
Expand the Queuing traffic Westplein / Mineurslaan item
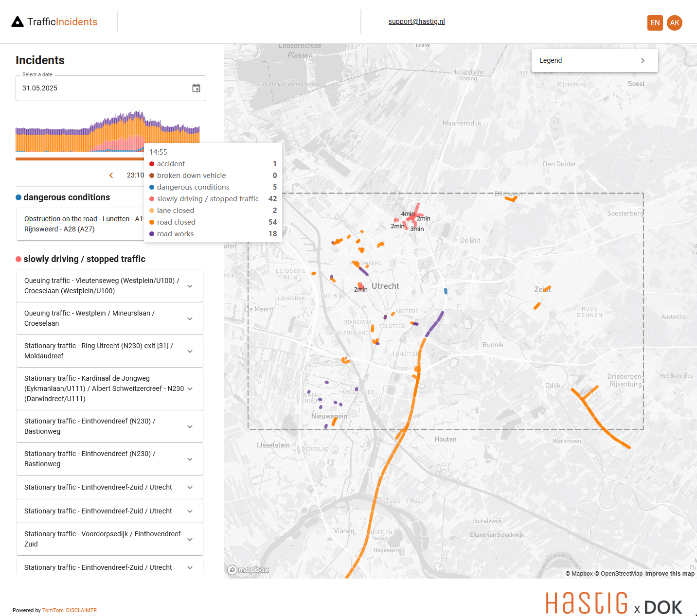click(x=190, y=318)
